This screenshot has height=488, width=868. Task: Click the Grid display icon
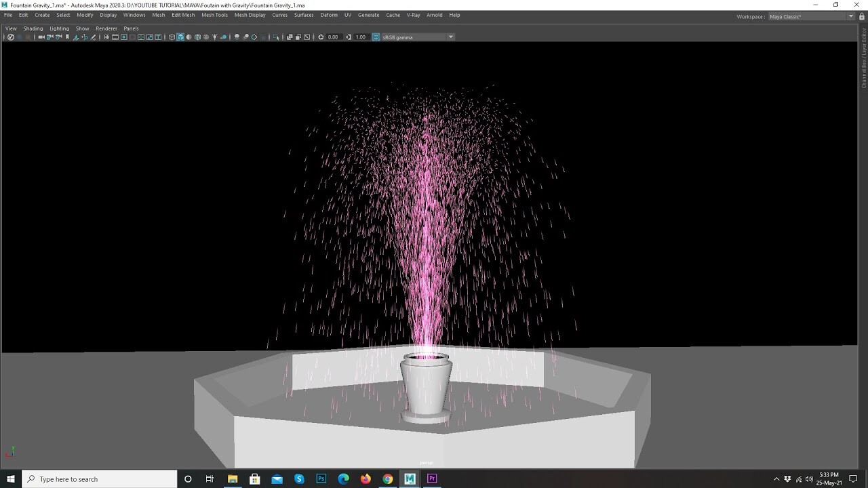pyautogui.click(x=107, y=37)
